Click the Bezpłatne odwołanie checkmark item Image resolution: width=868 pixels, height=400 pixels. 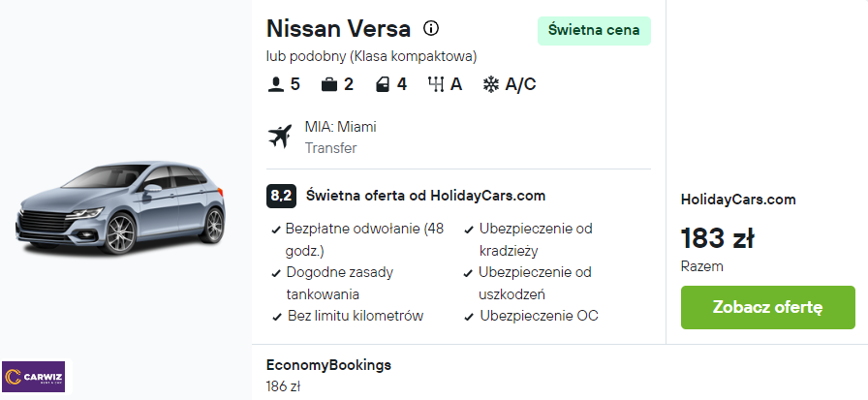tap(358, 239)
